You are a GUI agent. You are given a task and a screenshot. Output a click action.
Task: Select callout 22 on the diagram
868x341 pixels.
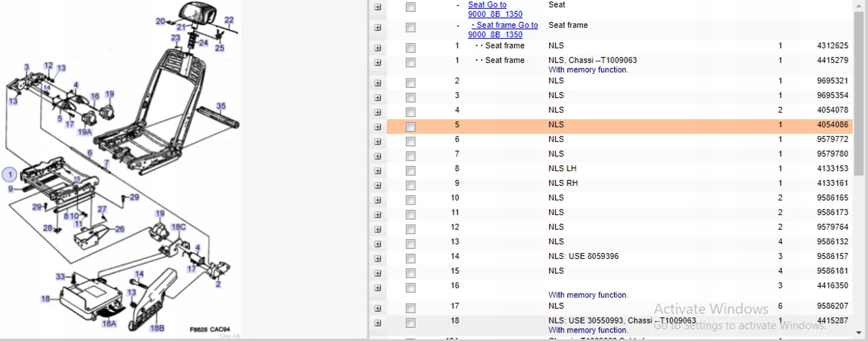(229, 20)
